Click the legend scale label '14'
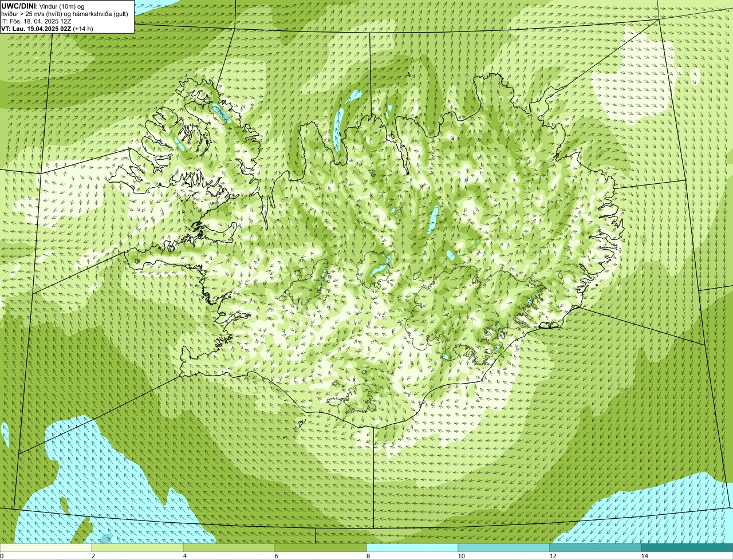Viewport: 733px width, 560px height. click(644, 556)
